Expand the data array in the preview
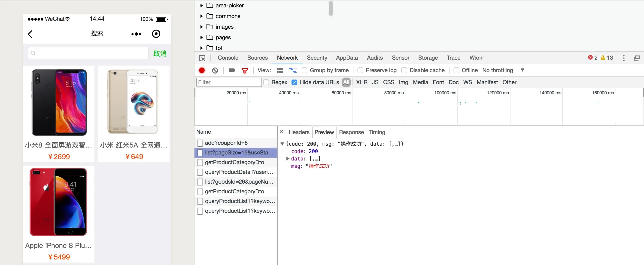Image resolution: width=644 pixels, height=265 pixels. [x=288, y=159]
